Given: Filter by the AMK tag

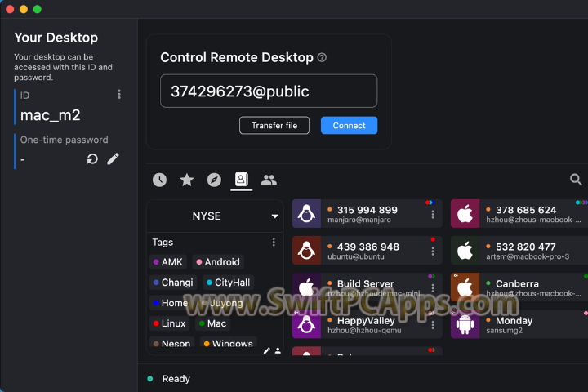Looking at the screenshot, I should (168, 262).
